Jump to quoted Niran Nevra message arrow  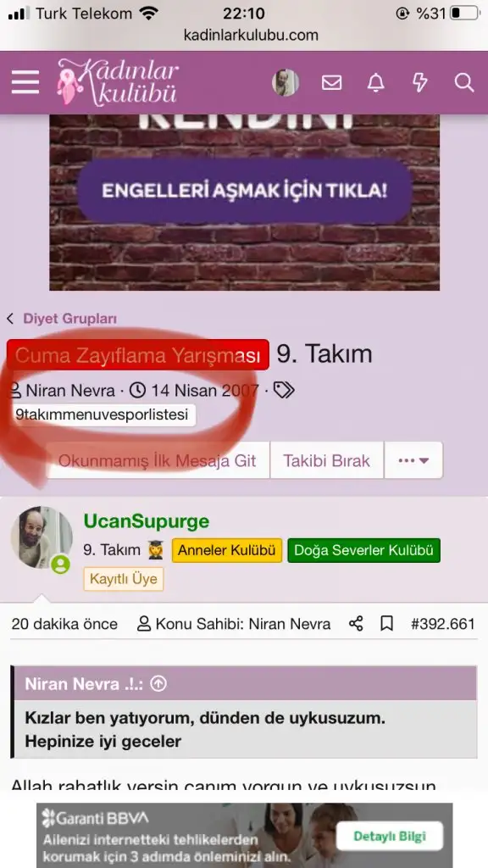pos(158,684)
